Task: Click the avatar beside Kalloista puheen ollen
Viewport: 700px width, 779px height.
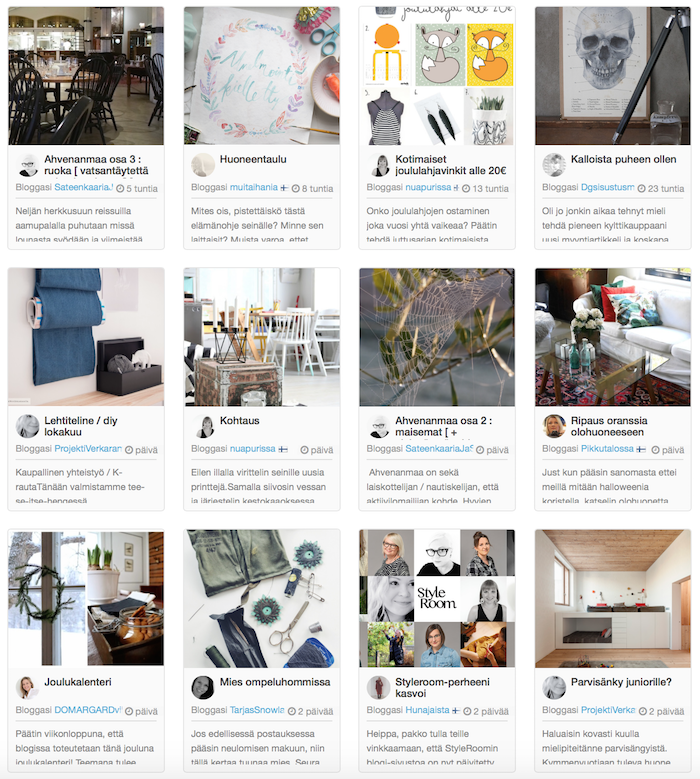Action: coord(554,165)
